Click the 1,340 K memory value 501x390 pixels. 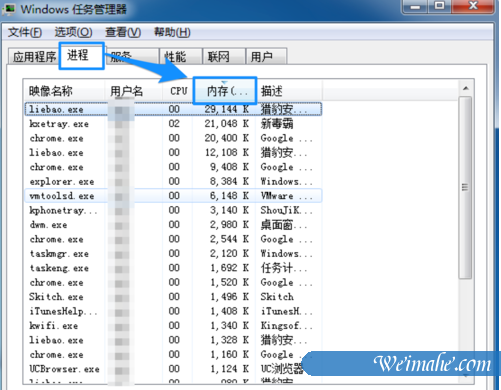pos(229,325)
